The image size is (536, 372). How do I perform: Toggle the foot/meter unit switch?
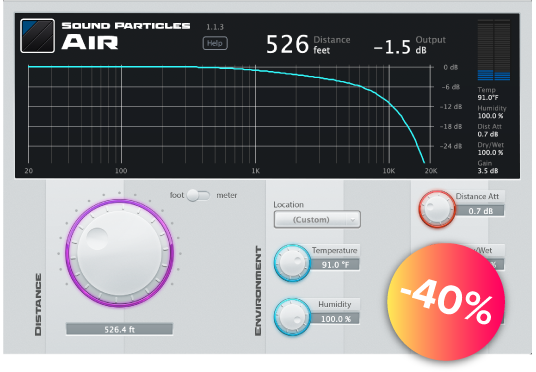(198, 195)
